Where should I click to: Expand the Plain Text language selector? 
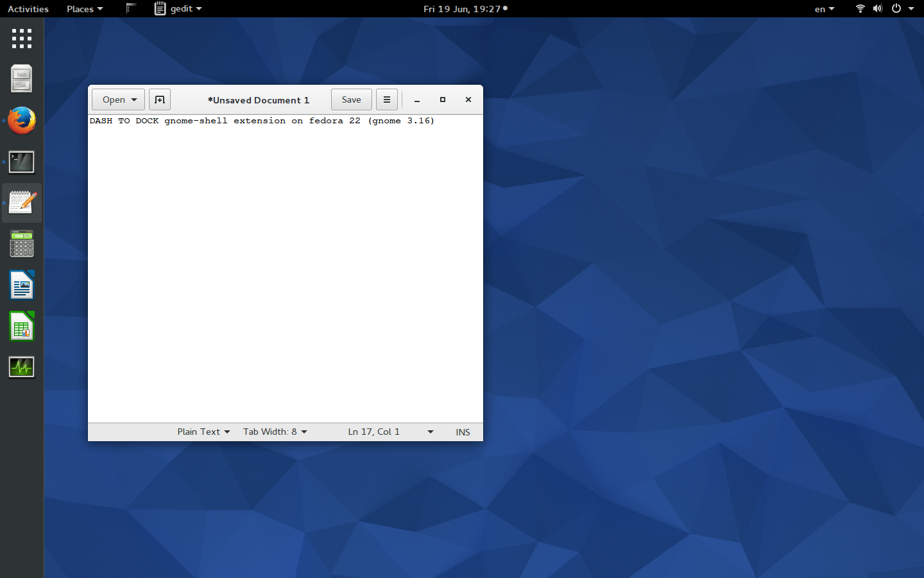click(x=203, y=432)
